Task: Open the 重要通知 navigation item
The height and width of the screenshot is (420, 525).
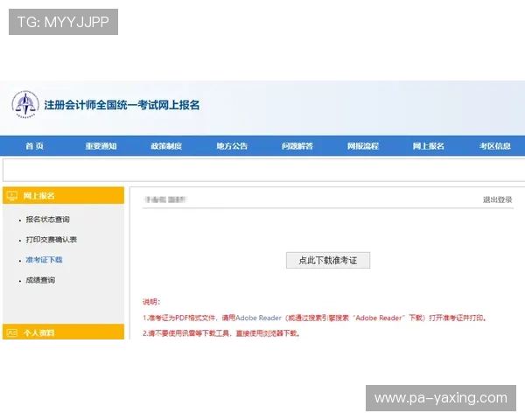Action: [101, 146]
